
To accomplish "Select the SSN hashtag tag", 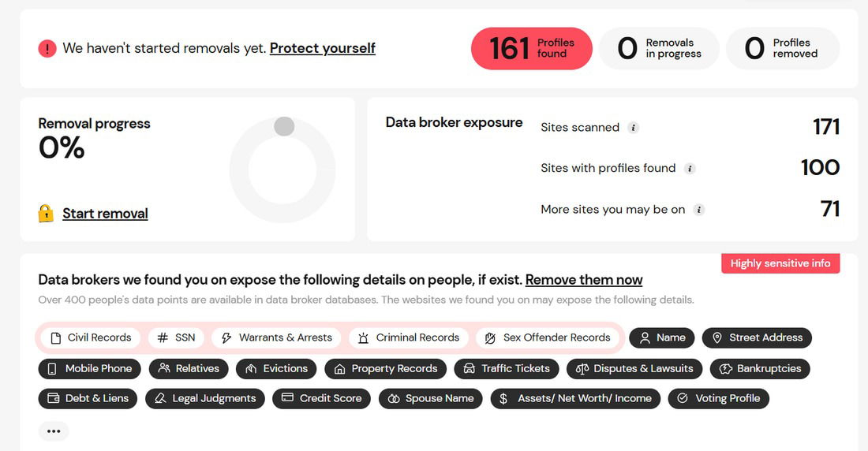I will [x=176, y=337].
